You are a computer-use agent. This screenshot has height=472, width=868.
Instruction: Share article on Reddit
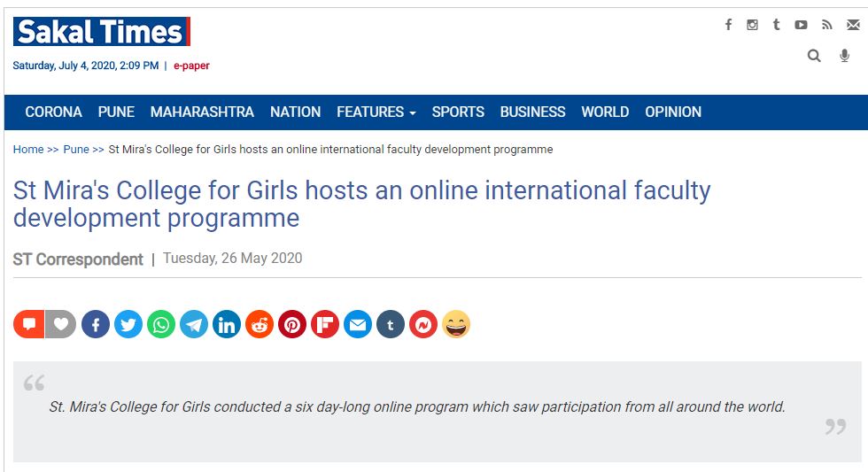pos(260,325)
